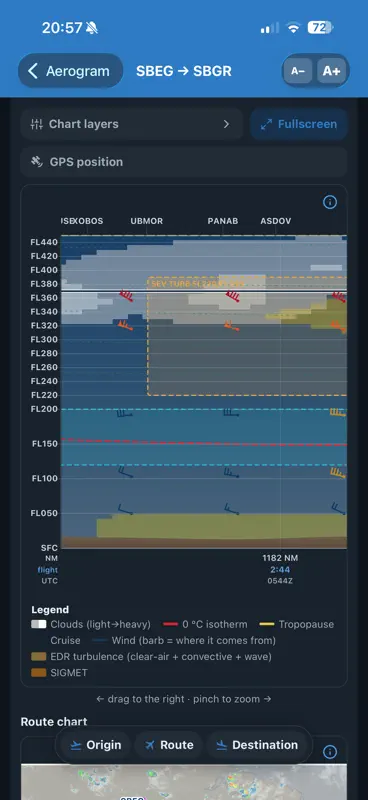The width and height of the screenshot is (368, 800).
Task: Tap the wind barb below PANAB at FL100
Action: [x=232, y=472]
